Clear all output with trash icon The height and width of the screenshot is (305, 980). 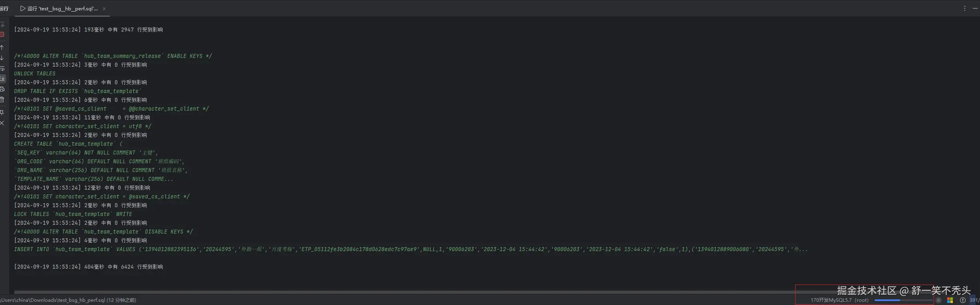tap(2, 99)
